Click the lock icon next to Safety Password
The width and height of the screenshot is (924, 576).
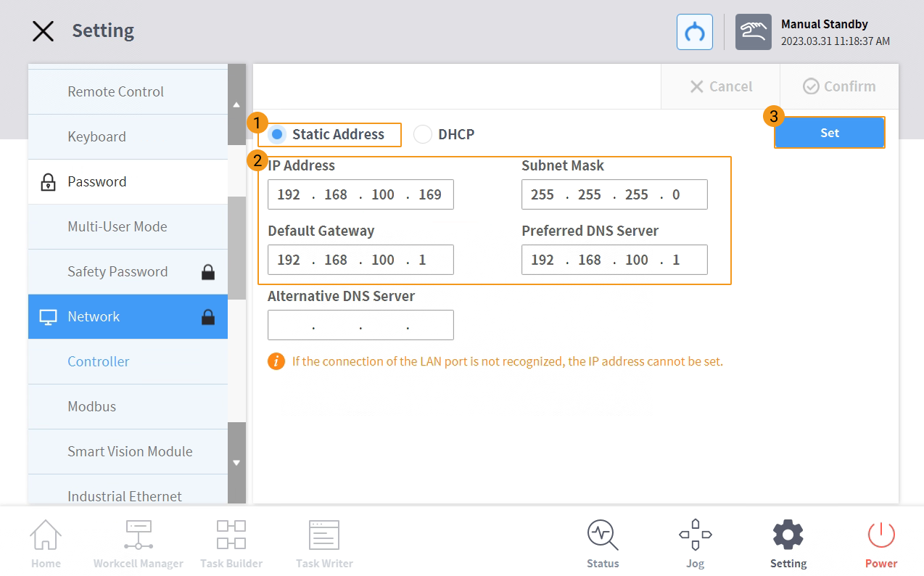click(x=207, y=271)
